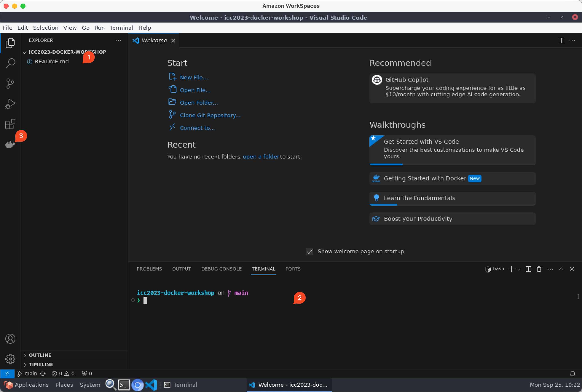Open the Terminal menu

121,28
